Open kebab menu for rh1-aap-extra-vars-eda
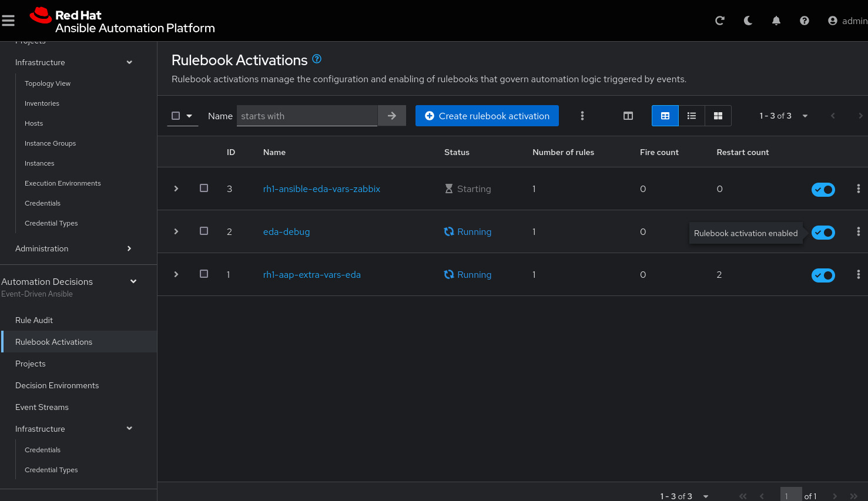Viewport: 868px width, 501px height. pos(859,274)
